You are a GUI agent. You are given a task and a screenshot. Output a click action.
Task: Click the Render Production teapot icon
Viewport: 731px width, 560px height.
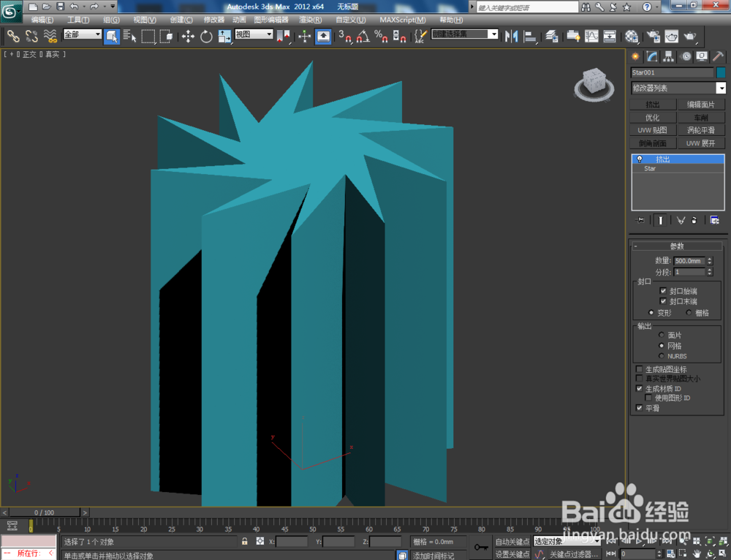pos(690,37)
